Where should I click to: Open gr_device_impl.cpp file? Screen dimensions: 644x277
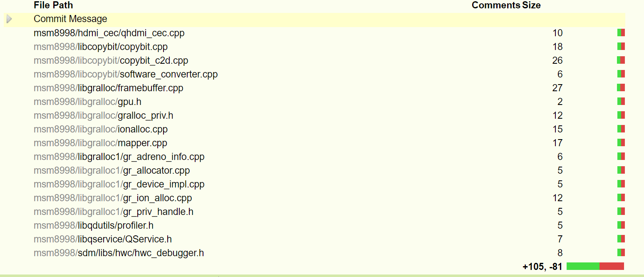119,184
